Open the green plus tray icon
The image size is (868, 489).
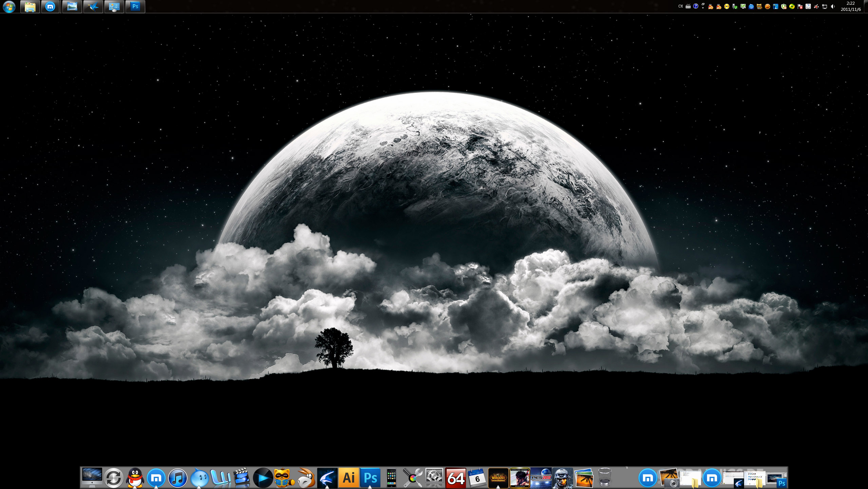click(792, 6)
